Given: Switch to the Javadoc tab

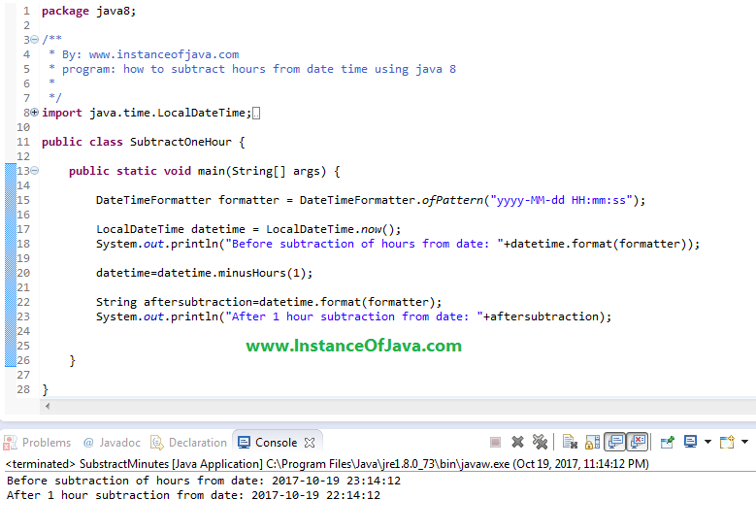Looking at the screenshot, I should tap(112, 443).
